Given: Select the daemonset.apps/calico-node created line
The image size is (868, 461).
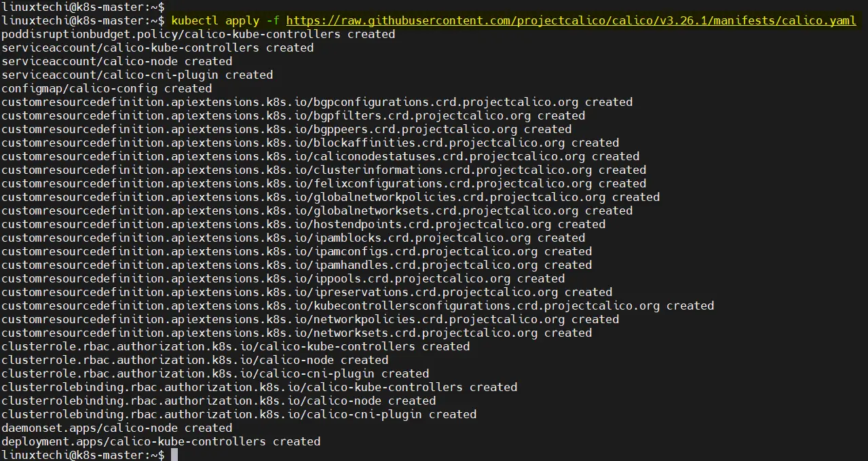Looking at the screenshot, I should point(117,428).
